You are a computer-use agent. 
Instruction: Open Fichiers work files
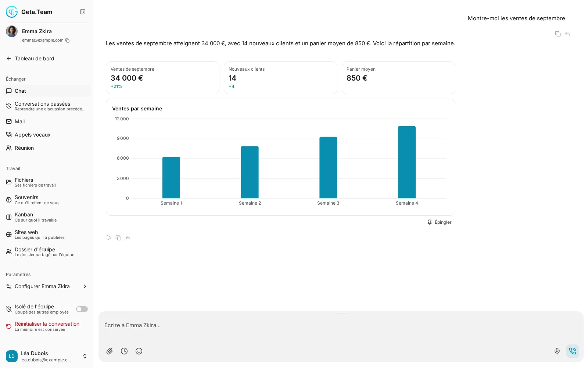(x=47, y=182)
